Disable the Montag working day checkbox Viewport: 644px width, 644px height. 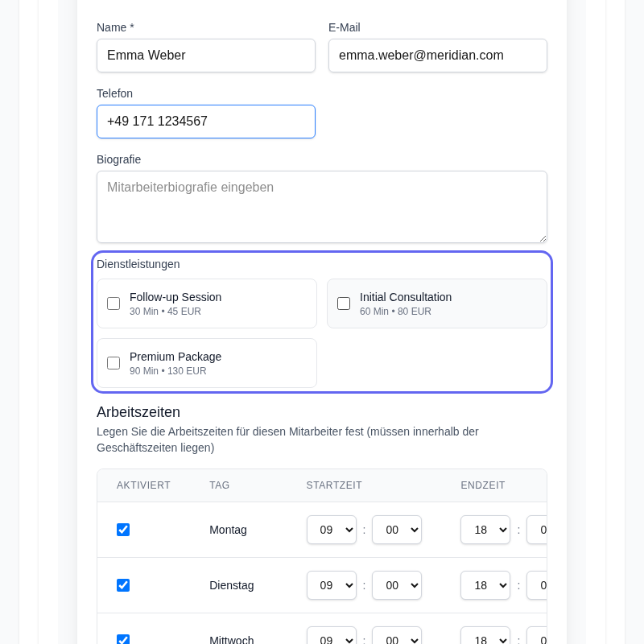click(x=123, y=530)
